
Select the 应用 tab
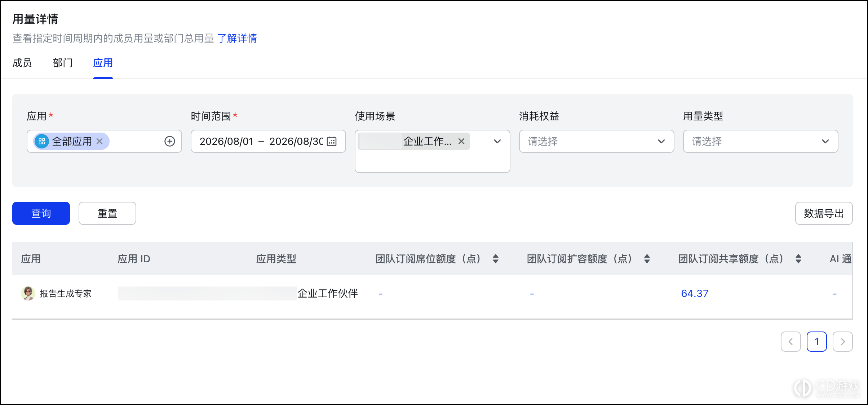pos(103,63)
